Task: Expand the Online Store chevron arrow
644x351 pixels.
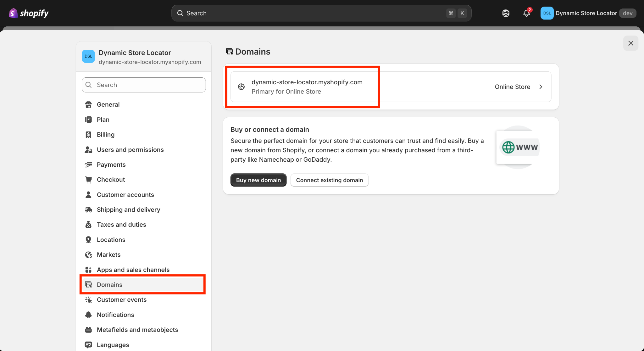Action: (x=541, y=87)
